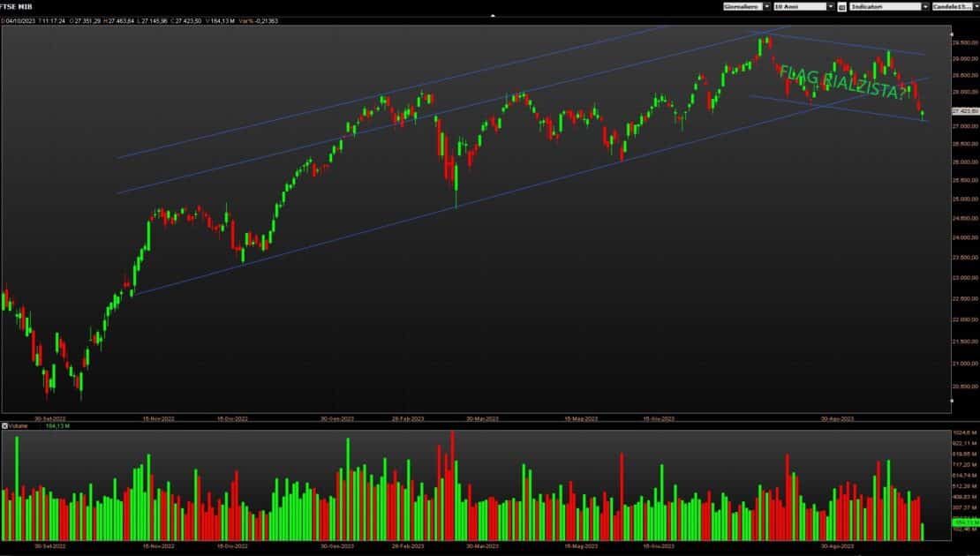Click the Giornaliero dropdown arrow

[x=767, y=6]
